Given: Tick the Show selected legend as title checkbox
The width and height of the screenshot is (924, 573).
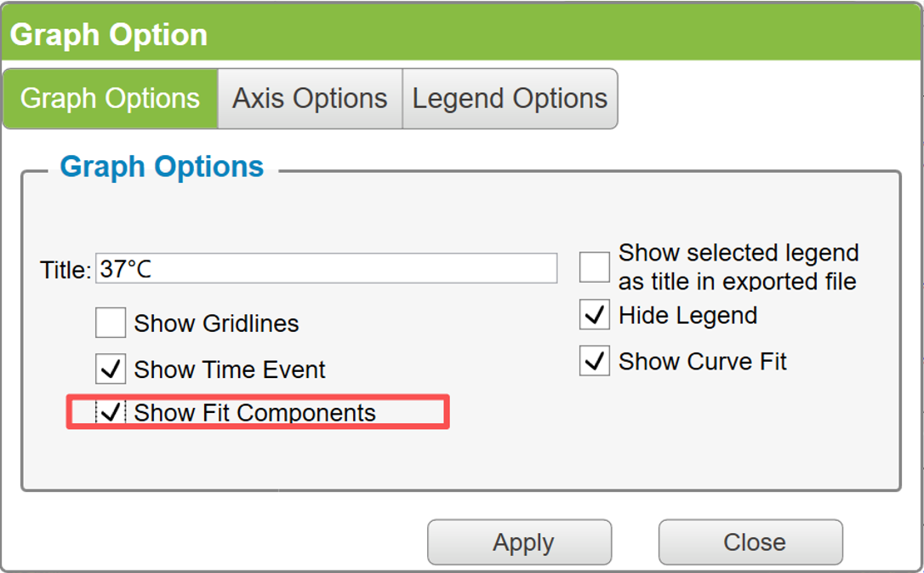Looking at the screenshot, I should coord(594,267).
